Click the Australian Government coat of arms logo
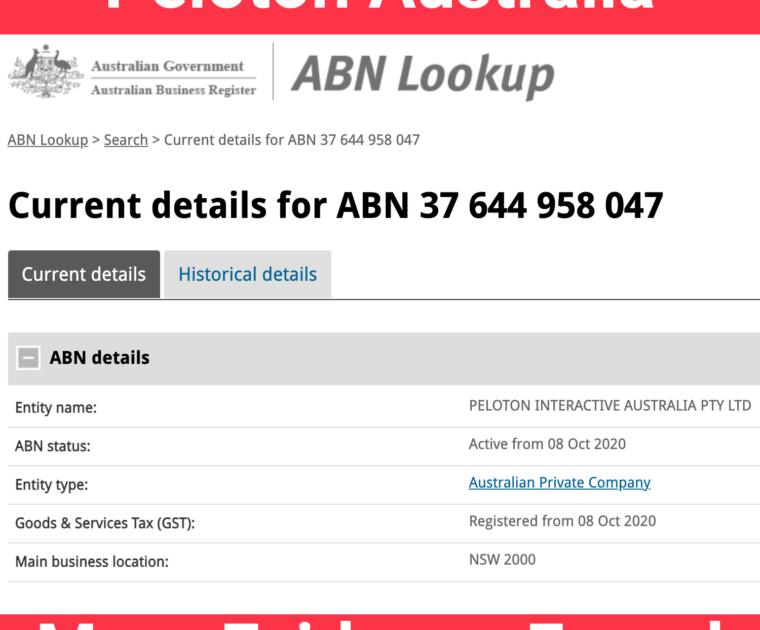The width and height of the screenshot is (760, 630). point(46,71)
